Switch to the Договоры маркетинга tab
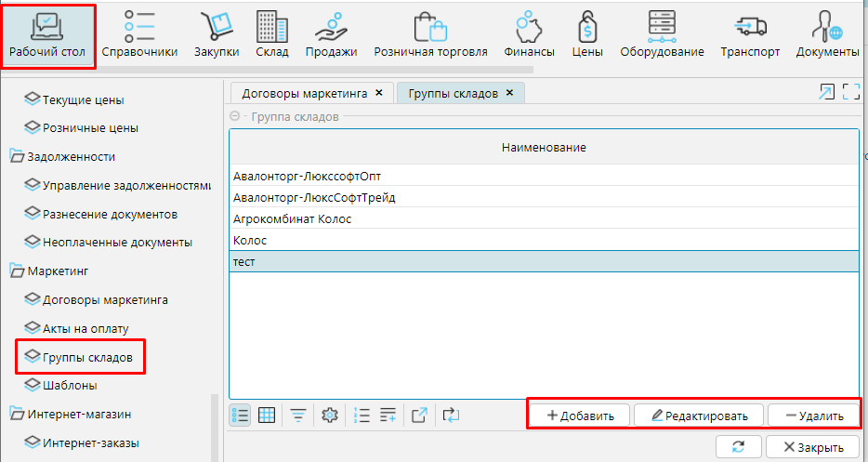This screenshot has width=868, height=462. [x=305, y=94]
